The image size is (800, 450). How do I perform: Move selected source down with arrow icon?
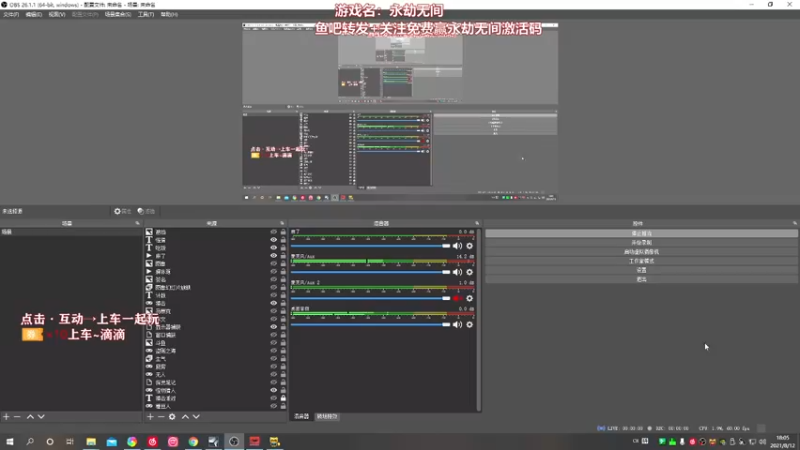coord(196,417)
